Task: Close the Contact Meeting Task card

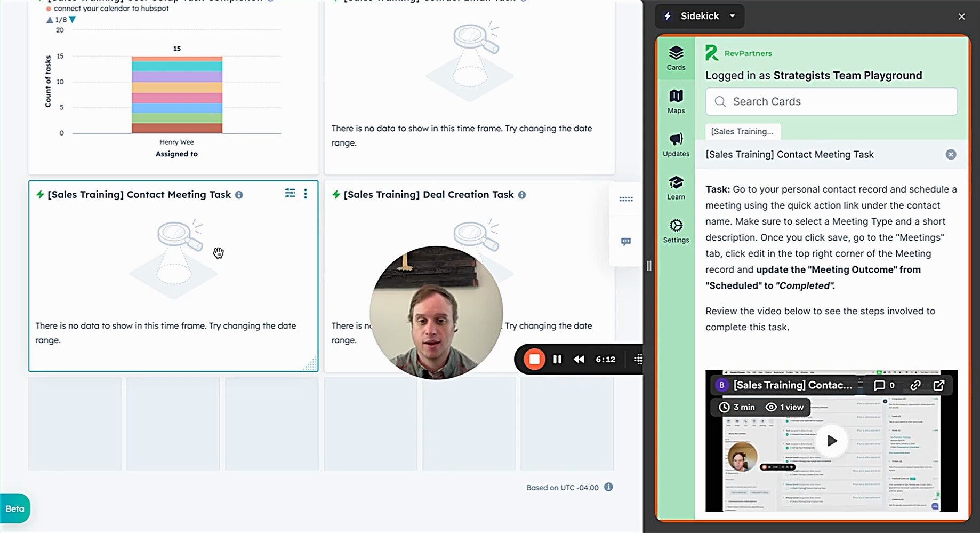Action: click(951, 154)
